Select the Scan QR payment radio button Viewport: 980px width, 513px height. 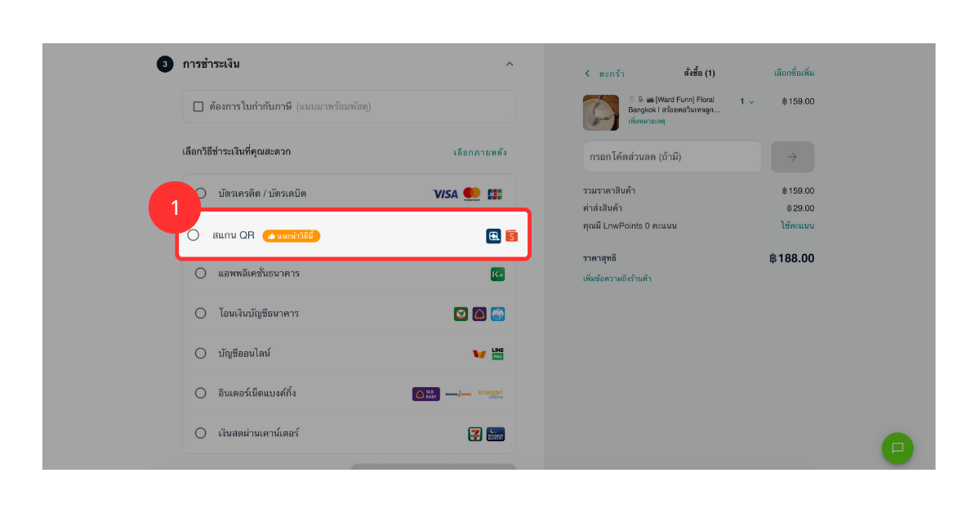(194, 235)
